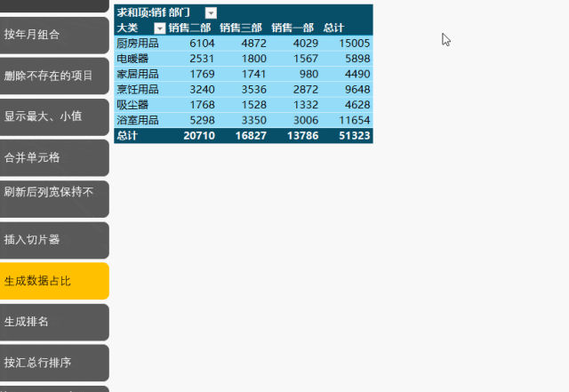Click the 按汇总行排序 button
569x392 pixels.
(53, 363)
